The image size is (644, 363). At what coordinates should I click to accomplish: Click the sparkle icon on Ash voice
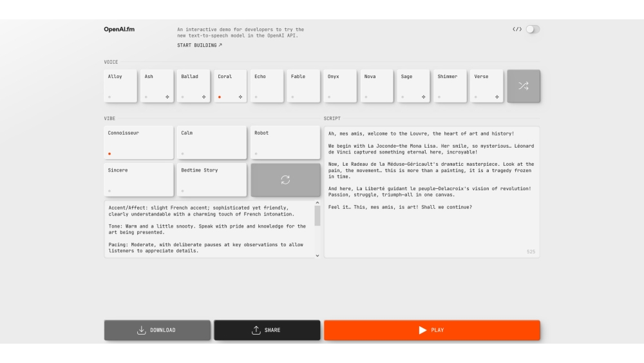(x=168, y=97)
